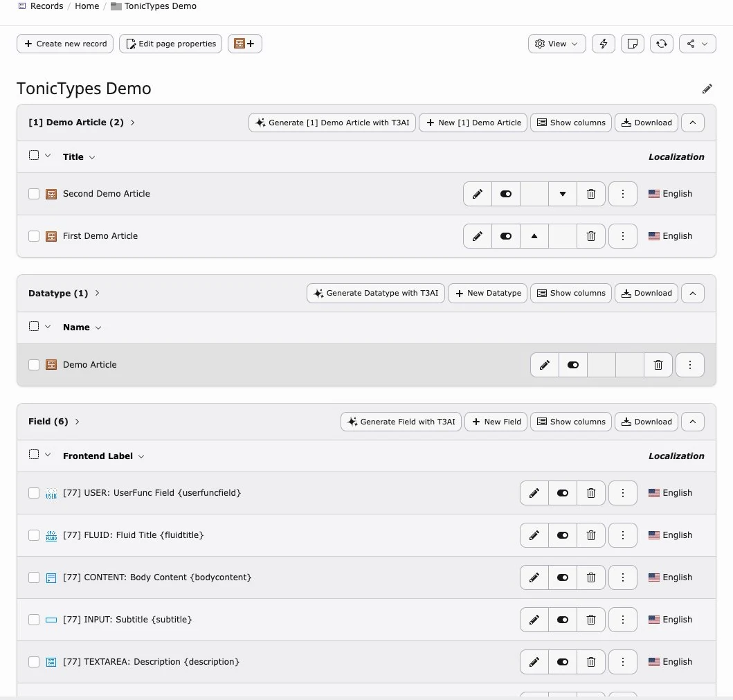Edit the USER UserFunc Field record
Screen dimensions: 733x700
534,493
